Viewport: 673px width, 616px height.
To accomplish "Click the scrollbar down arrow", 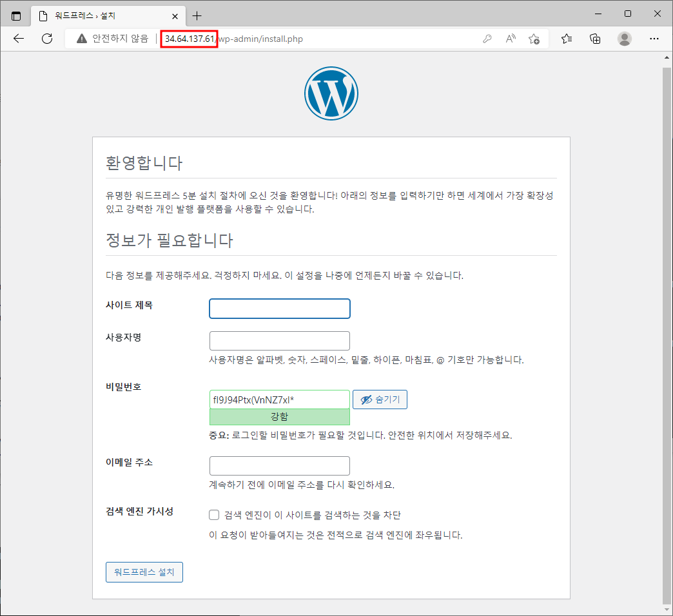I will [667, 609].
